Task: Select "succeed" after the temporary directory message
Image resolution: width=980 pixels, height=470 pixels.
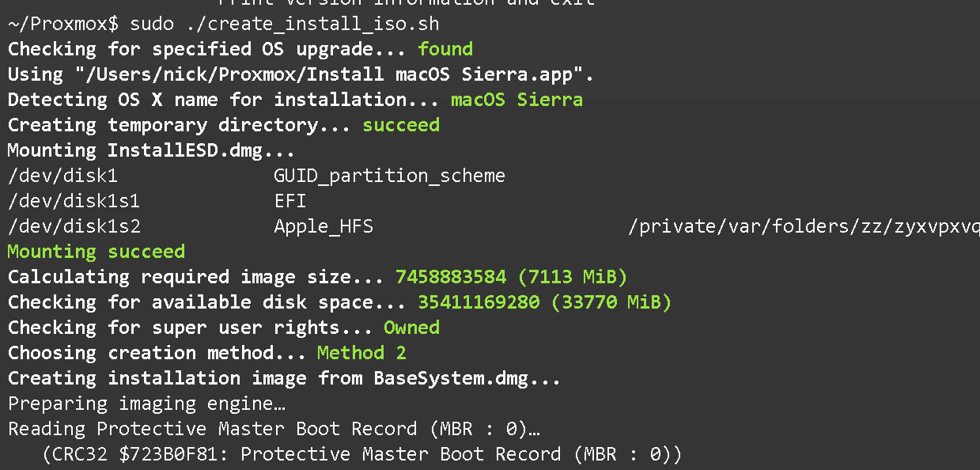Action: tap(401, 125)
